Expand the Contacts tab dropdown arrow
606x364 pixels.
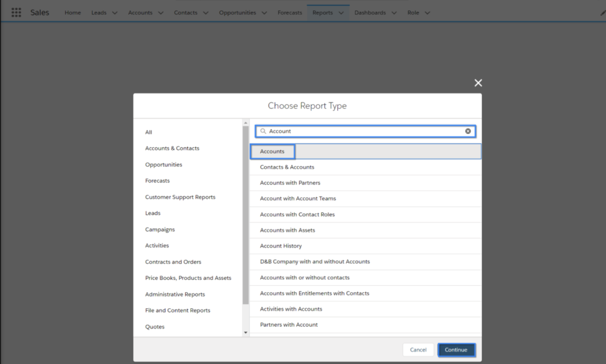pos(205,13)
